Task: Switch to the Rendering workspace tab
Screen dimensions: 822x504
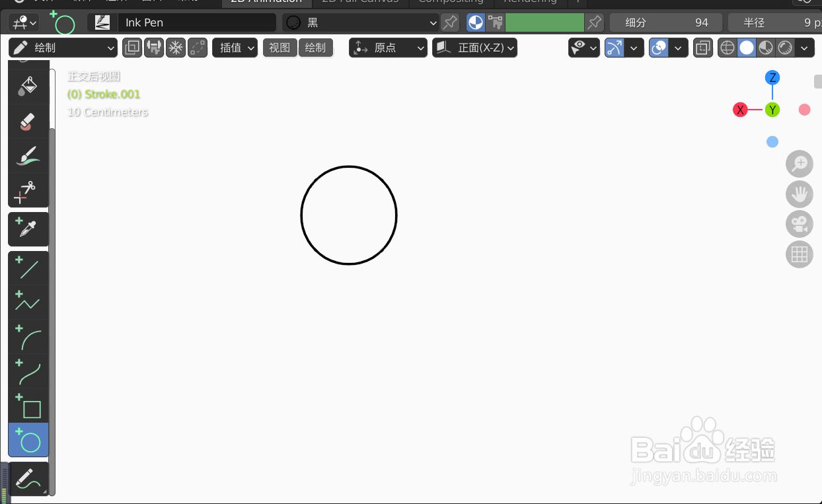Action: 530,2
